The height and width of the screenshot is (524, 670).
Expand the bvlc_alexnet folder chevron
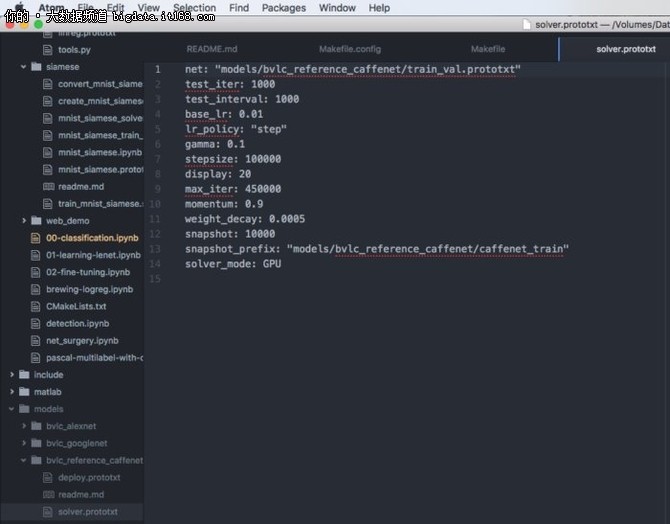(24, 426)
